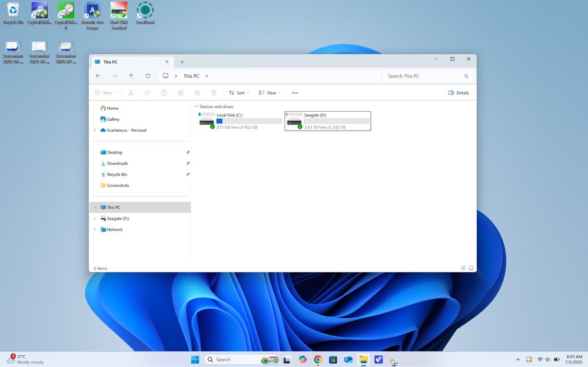Screen dimensions: 588x367
Task: Close the This PC tab
Action: point(167,62)
